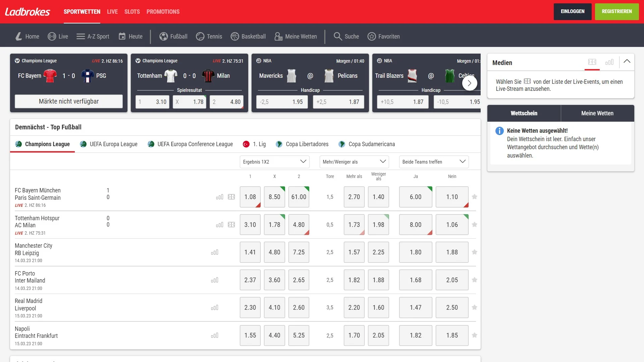Viewport: 644px width, 362px height.
Task: Open A-Z Sport menu icon
Action: point(80,36)
